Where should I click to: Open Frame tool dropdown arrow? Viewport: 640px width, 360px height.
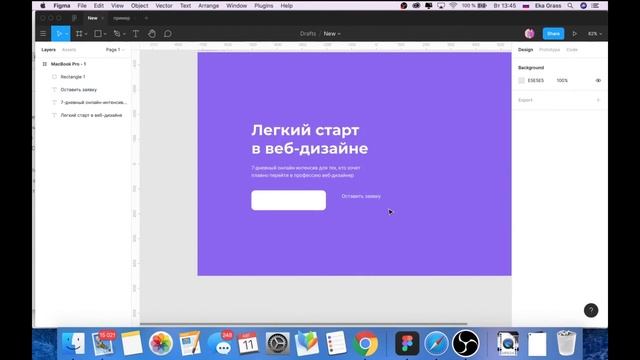86,34
